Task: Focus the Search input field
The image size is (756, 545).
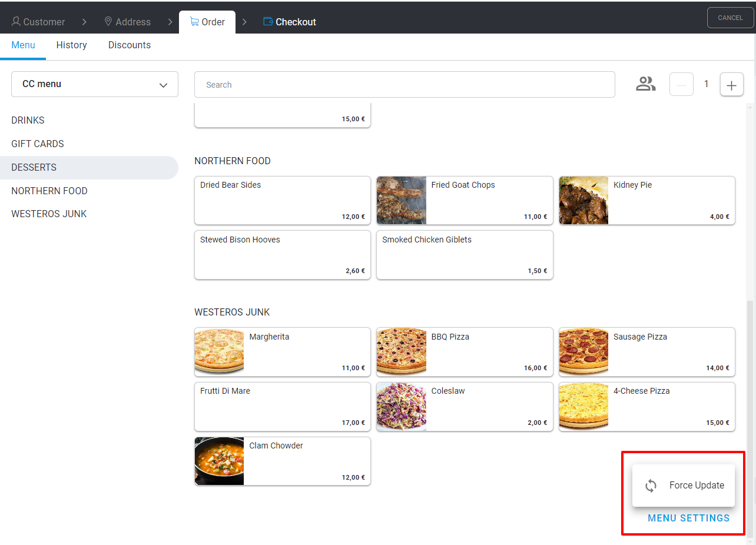Action: (404, 85)
